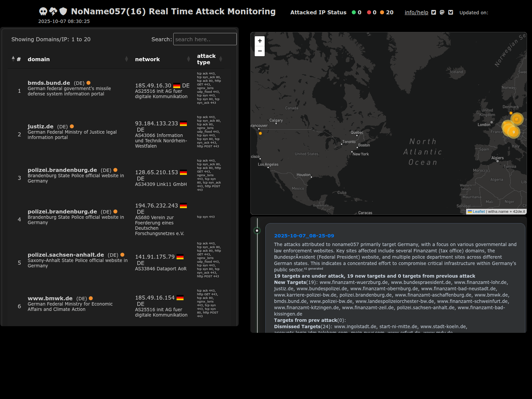Click the IP address 185.49.16.30
532x399 pixels.
point(153,85)
